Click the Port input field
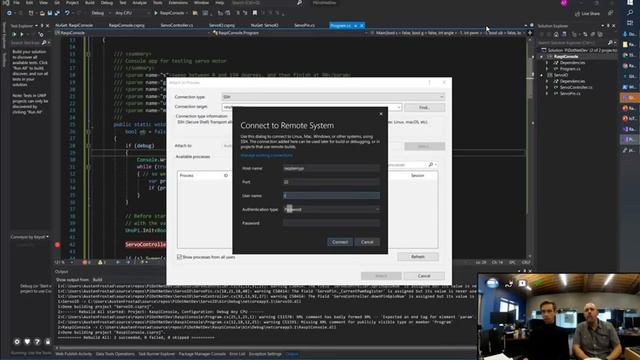640x360 pixels. click(x=331, y=182)
